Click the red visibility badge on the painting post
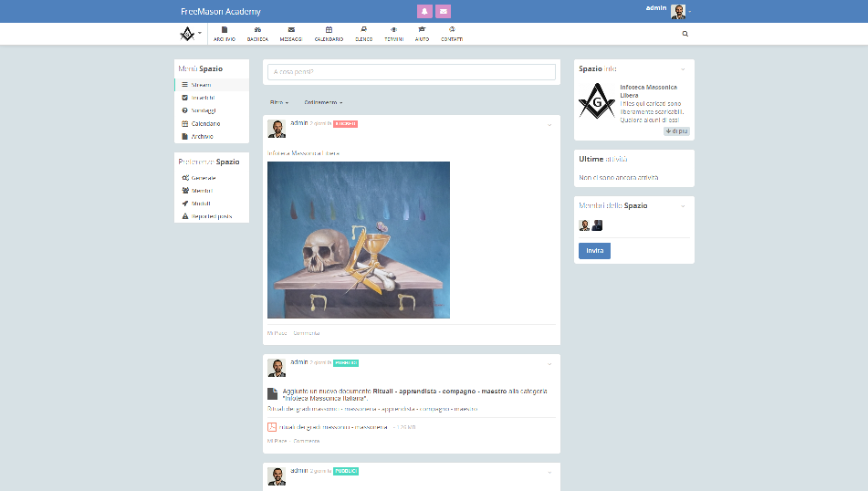The height and width of the screenshot is (491, 868). pos(345,124)
